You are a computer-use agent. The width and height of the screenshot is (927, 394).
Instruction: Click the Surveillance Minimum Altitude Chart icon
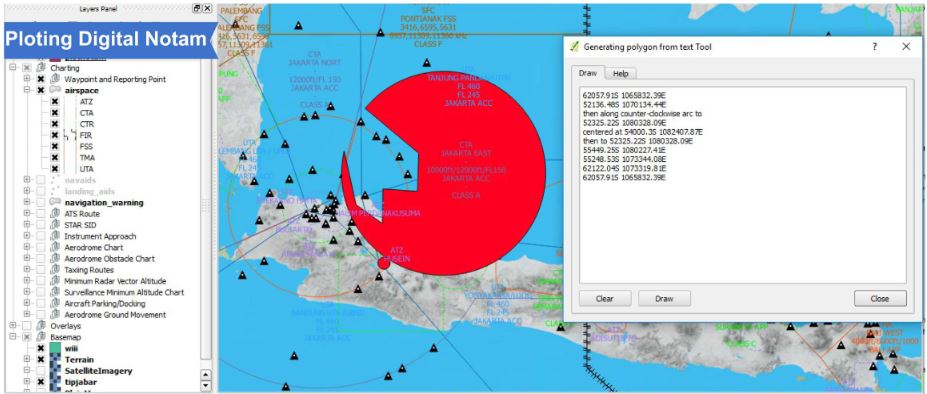[55, 292]
